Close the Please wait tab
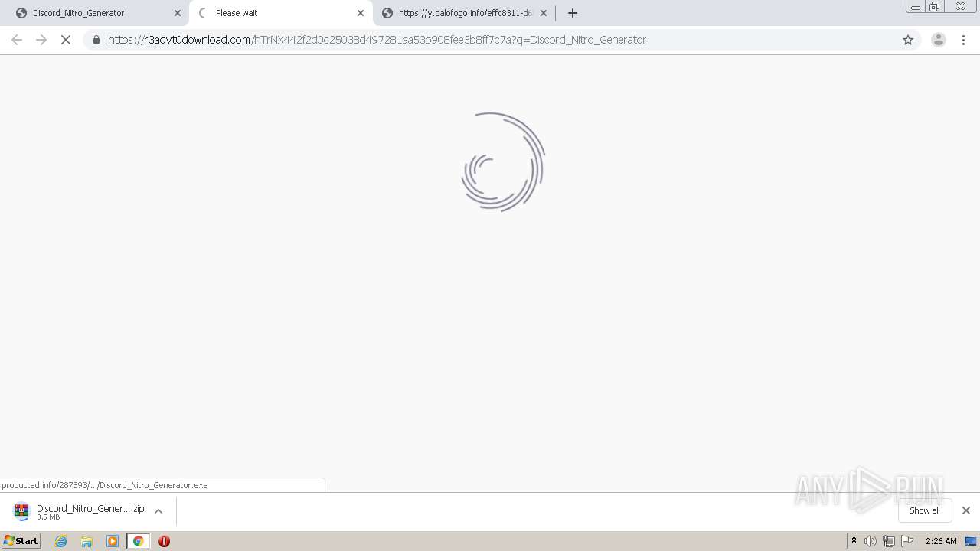 pos(361,13)
